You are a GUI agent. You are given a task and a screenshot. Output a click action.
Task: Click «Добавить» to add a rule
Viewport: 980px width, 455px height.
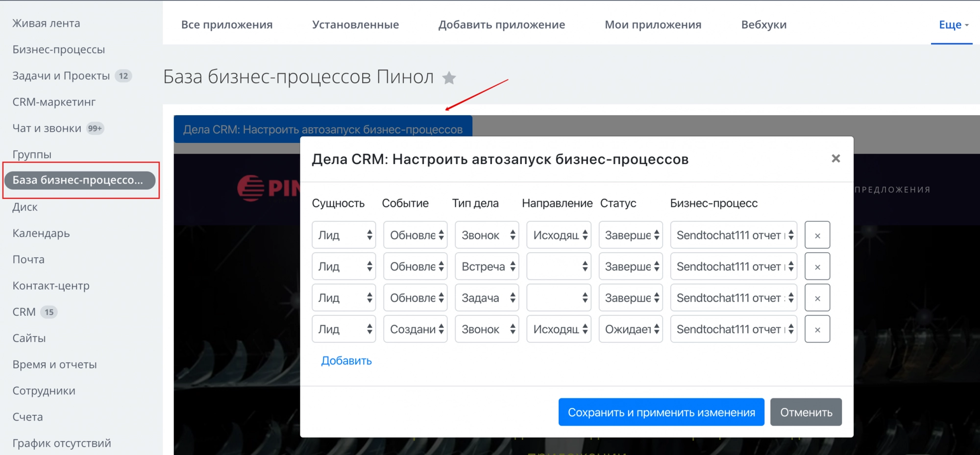346,360
